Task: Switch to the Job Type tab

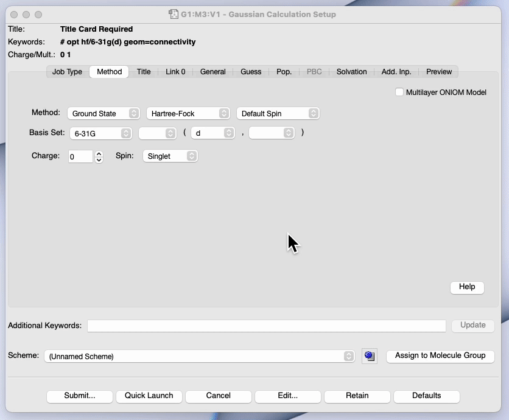Action: pyautogui.click(x=67, y=72)
